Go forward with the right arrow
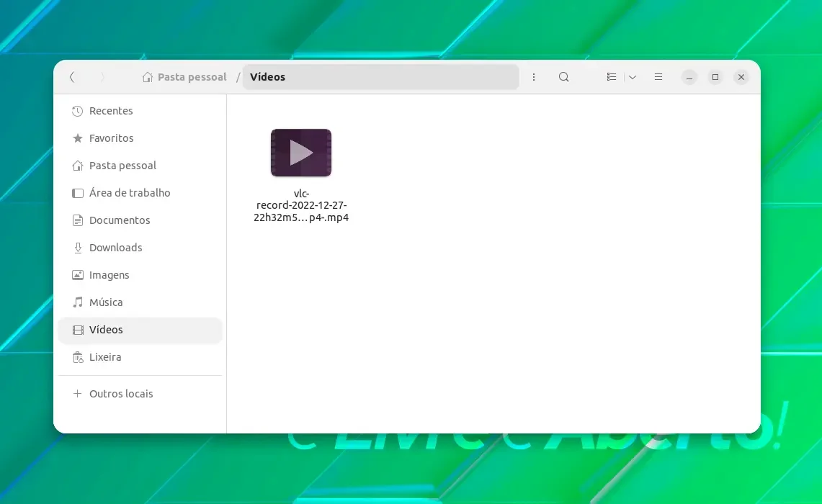The width and height of the screenshot is (822, 504). point(102,77)
